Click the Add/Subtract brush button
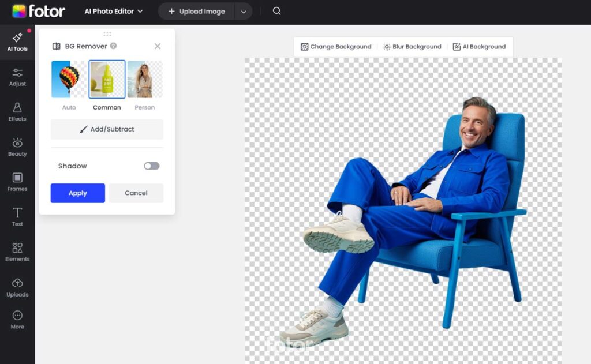The height and width of the screenshot is (364, 591). [107, 129]
